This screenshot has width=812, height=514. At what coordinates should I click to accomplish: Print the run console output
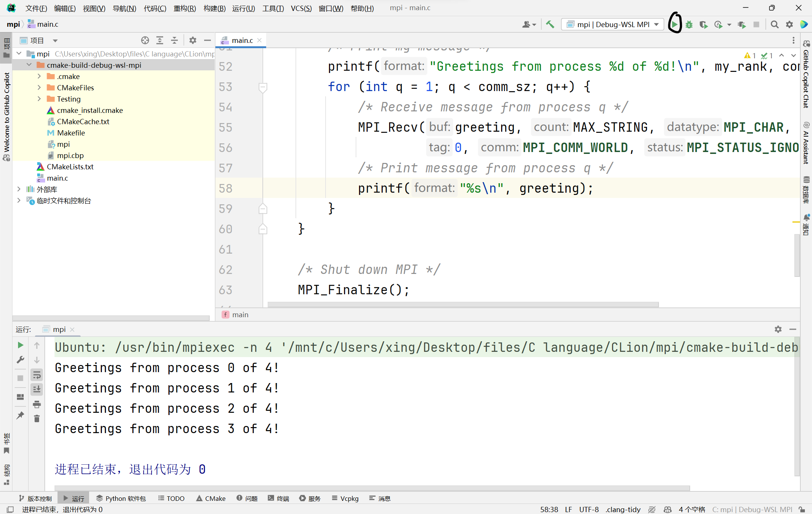(37, 405)
